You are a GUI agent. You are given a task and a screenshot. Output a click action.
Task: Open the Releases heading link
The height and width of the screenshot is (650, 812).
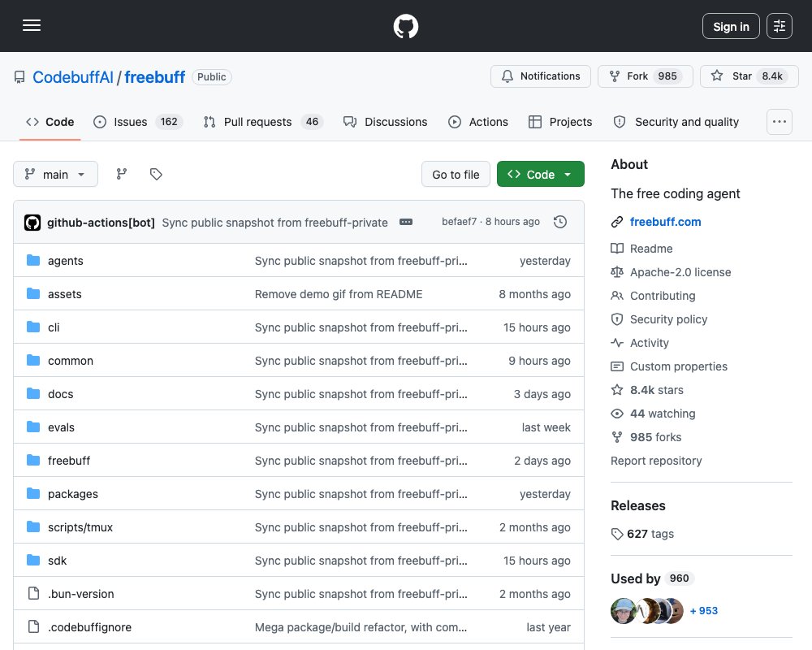click(638, 505)
